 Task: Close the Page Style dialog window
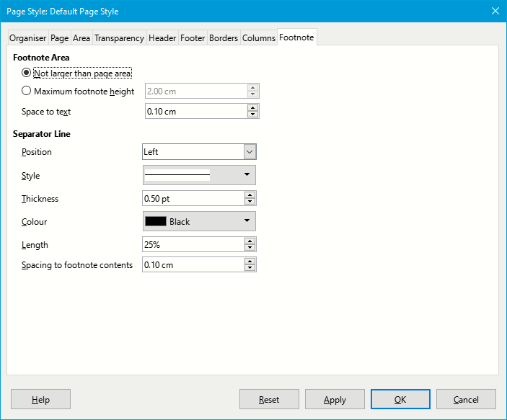495,11
